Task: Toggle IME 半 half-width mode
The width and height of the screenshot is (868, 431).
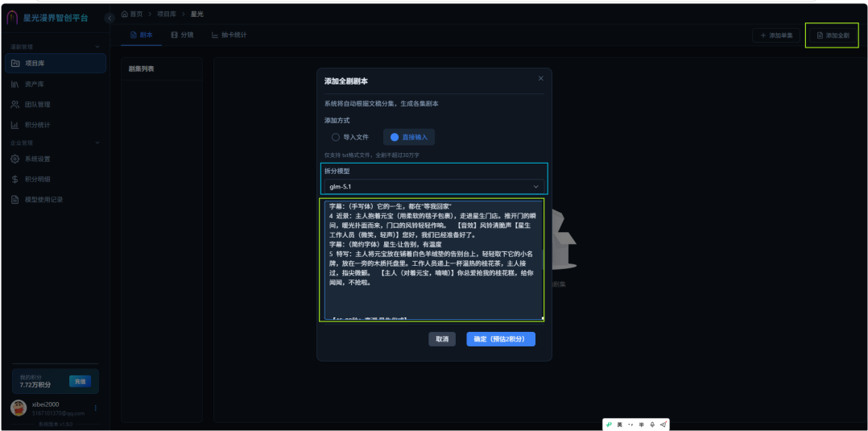Action: (641, 425)
